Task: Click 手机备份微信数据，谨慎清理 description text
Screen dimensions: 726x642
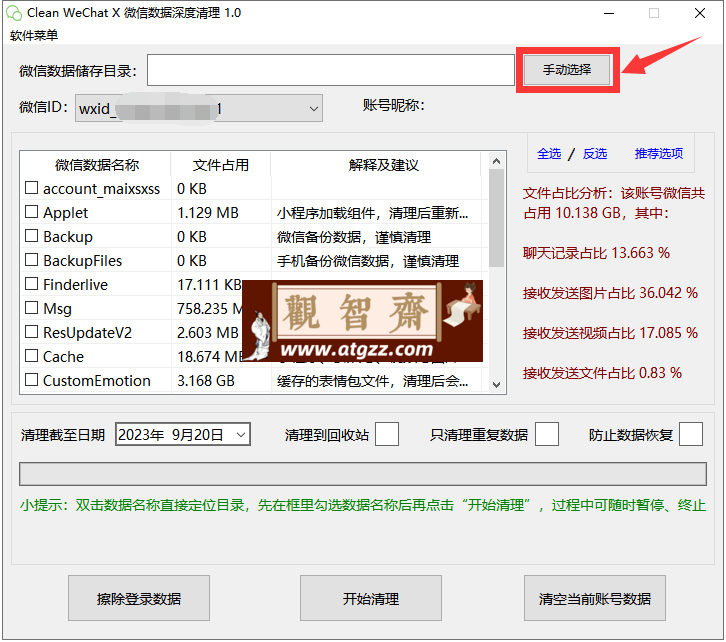Action: click(x=368, y=261)
